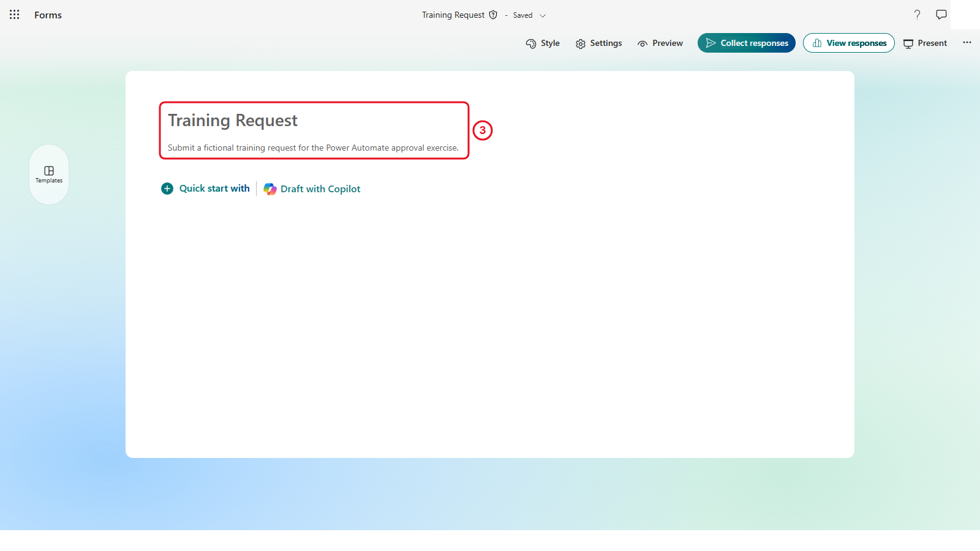Open the feedback chat icon
This screenshot has height=551, width=980.
coord(941,15)
